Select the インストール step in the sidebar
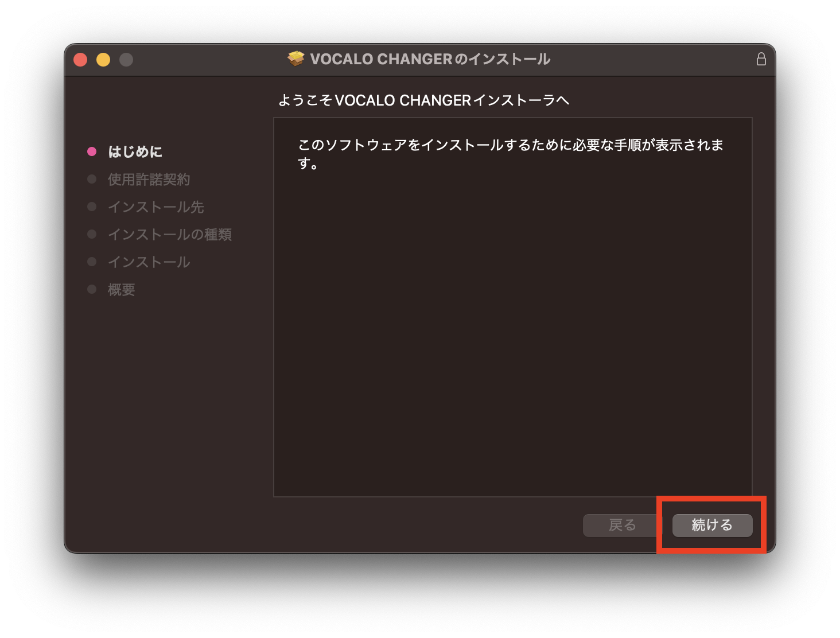The height and width of the screenshot is (638, 840). point(148,261)
